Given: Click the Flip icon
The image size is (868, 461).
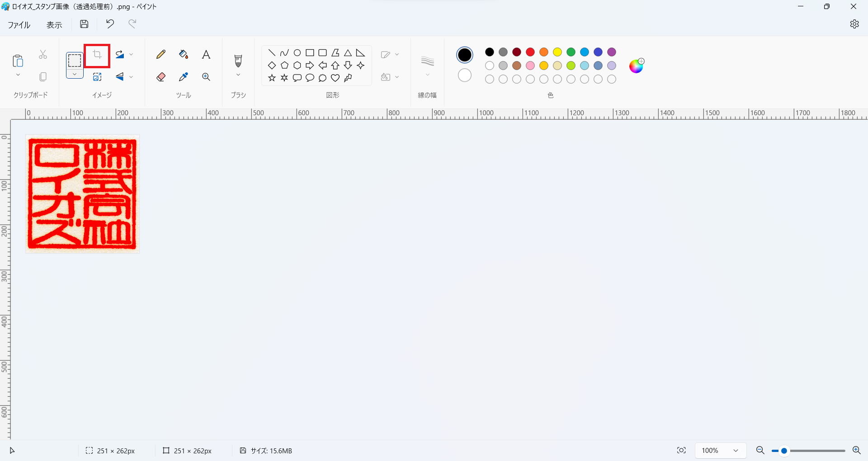Looking at the screenshot, I should pos(119,77).
